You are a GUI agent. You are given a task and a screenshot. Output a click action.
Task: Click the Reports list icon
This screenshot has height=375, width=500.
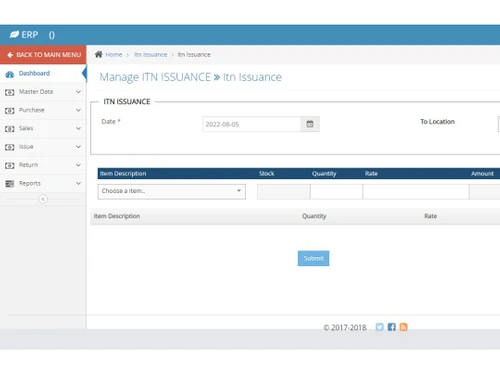point(10,184)
